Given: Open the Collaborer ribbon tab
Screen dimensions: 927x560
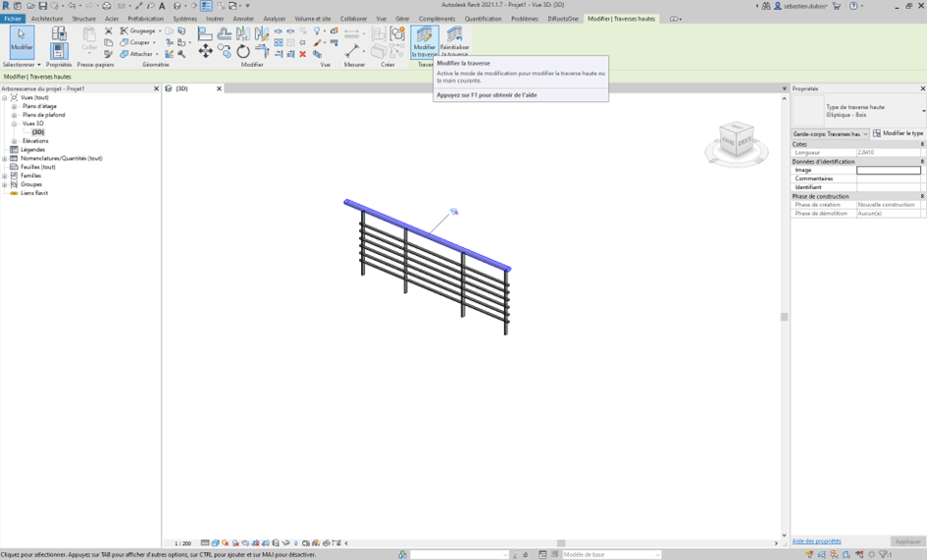Looking at the screenshot, I should point(353,19).
